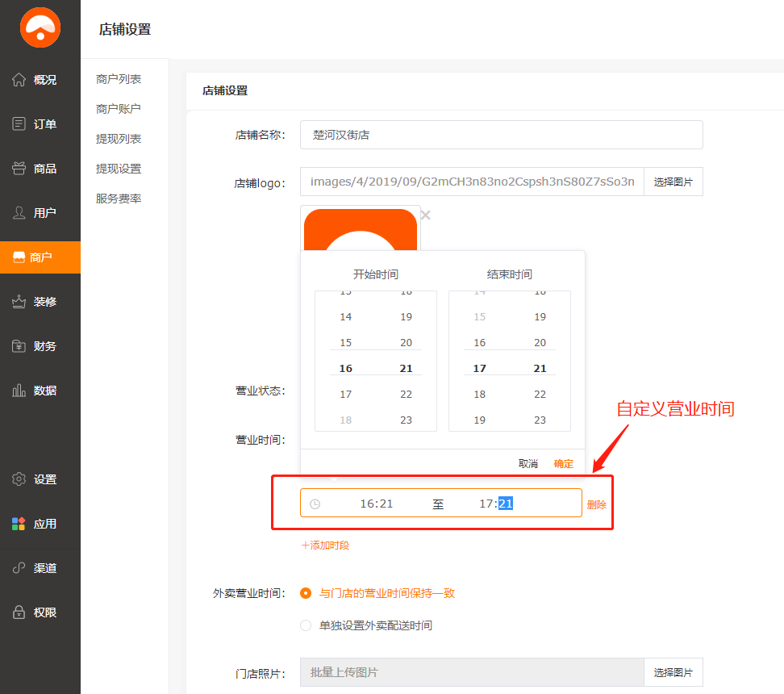Go to 服务费率 submenu item

119,199
